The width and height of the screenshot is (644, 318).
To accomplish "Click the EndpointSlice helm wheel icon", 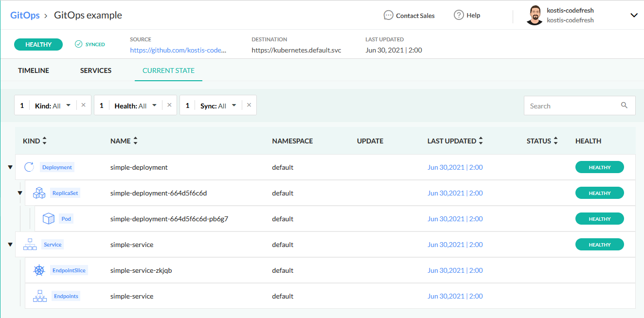I will (39, 270).
